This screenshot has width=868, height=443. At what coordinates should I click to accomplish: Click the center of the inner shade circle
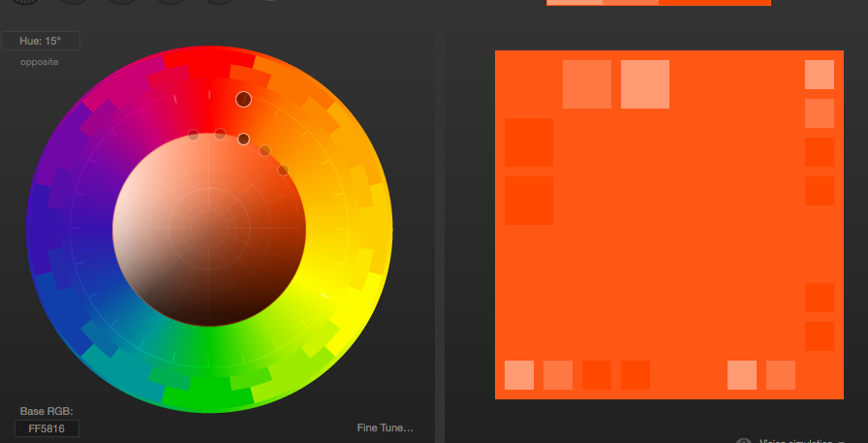point(209,229)
